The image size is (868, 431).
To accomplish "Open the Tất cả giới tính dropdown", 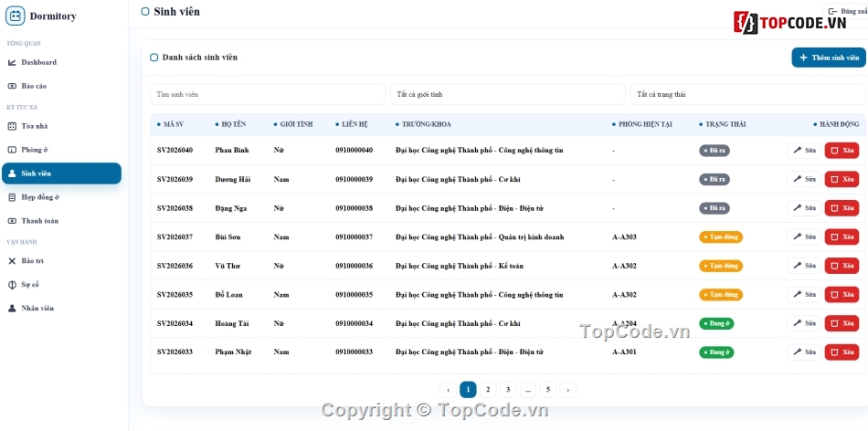I will tap(508, 95).
